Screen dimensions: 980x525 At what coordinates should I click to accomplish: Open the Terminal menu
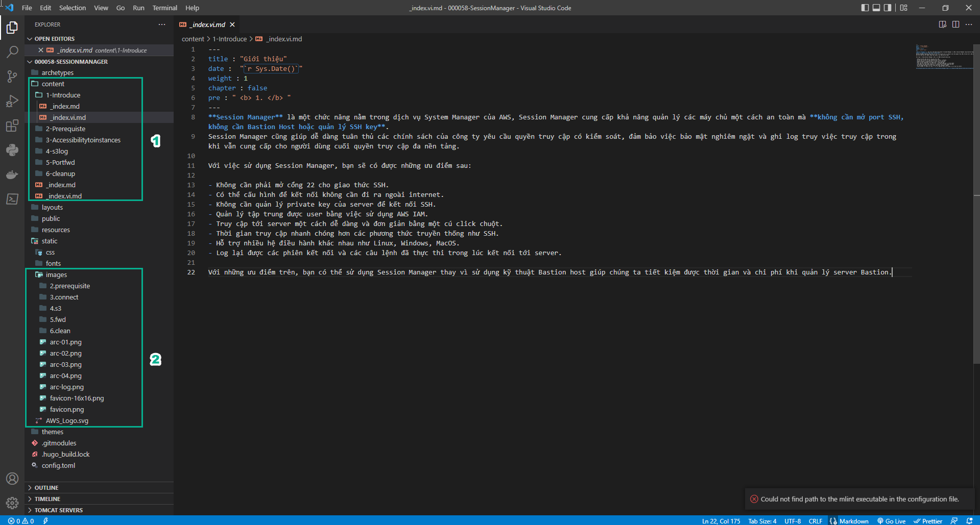(165, 8)
